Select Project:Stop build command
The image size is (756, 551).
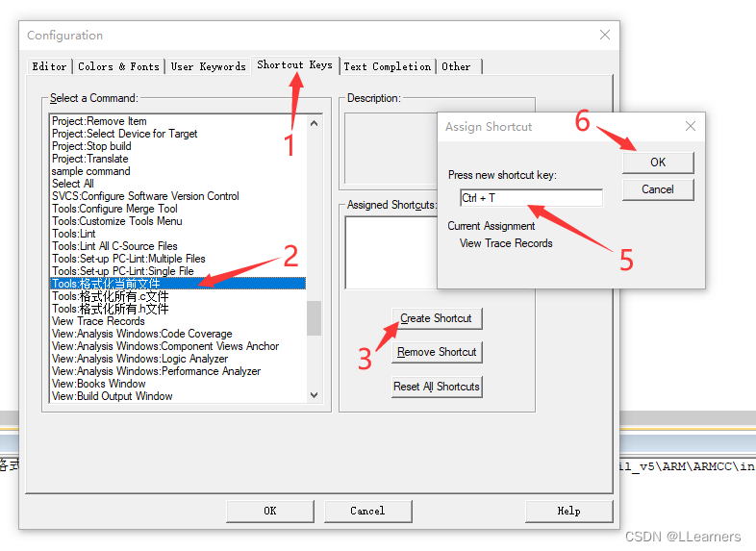[91, 146]
